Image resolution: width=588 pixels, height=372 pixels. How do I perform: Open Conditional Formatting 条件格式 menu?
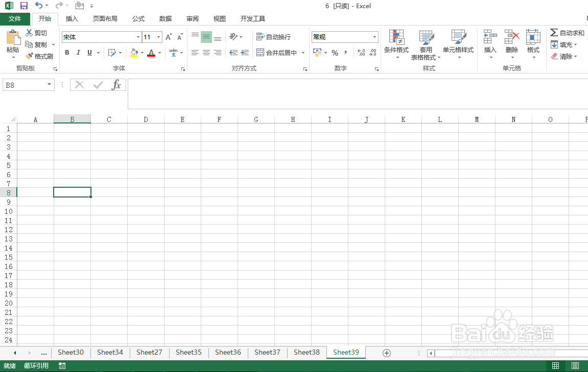396,44
